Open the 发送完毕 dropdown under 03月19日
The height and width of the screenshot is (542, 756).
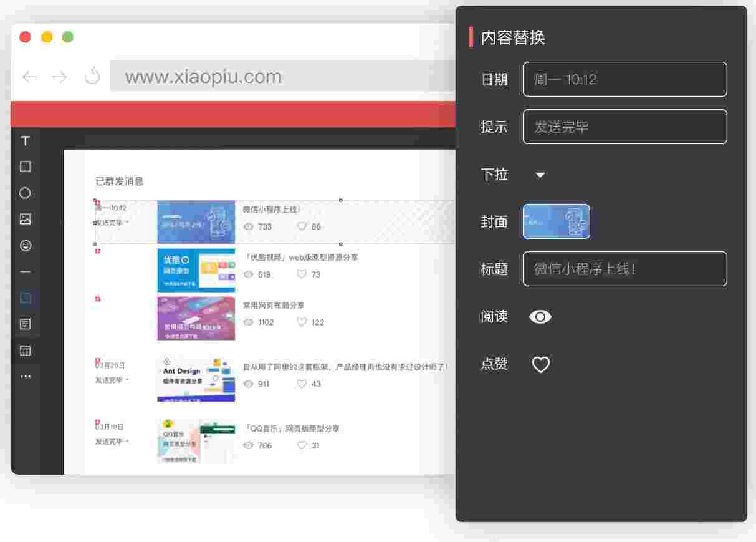(127, 442)
